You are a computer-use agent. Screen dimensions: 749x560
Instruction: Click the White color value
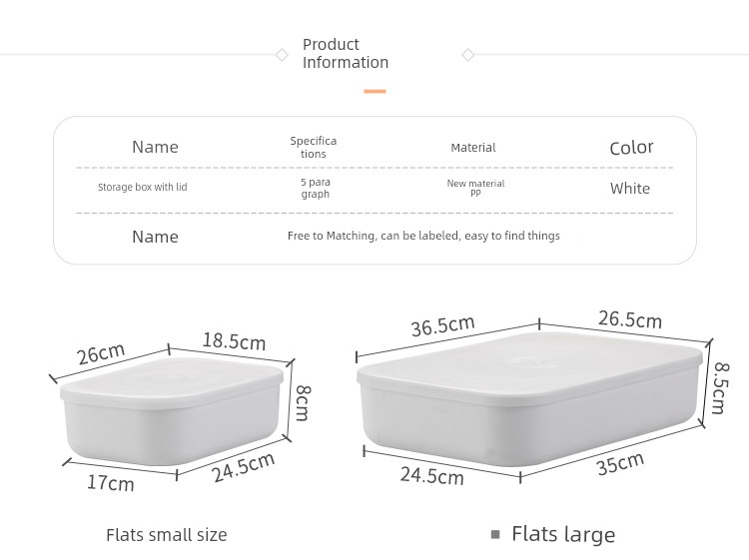630,188
